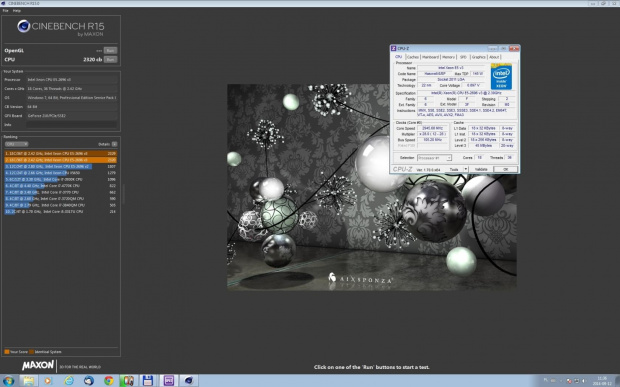
Task: Run the CPU benchmark
Action: click(x=110, y=60)
